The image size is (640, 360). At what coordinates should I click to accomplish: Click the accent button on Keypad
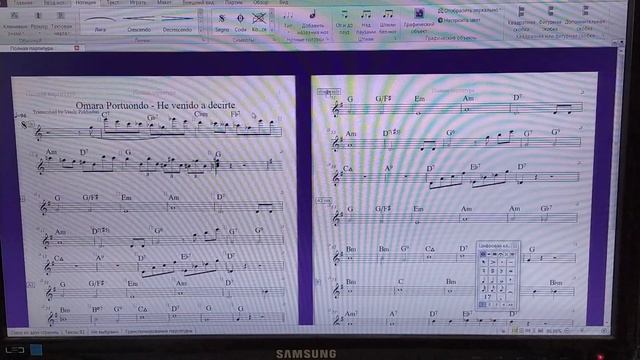(493, 262)
